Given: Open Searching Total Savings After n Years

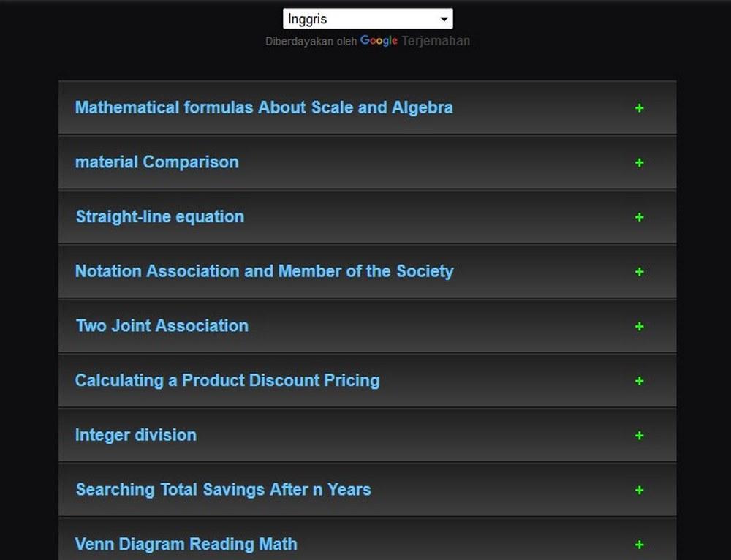Looking at the screenshot, I should (x=223, y=490).
